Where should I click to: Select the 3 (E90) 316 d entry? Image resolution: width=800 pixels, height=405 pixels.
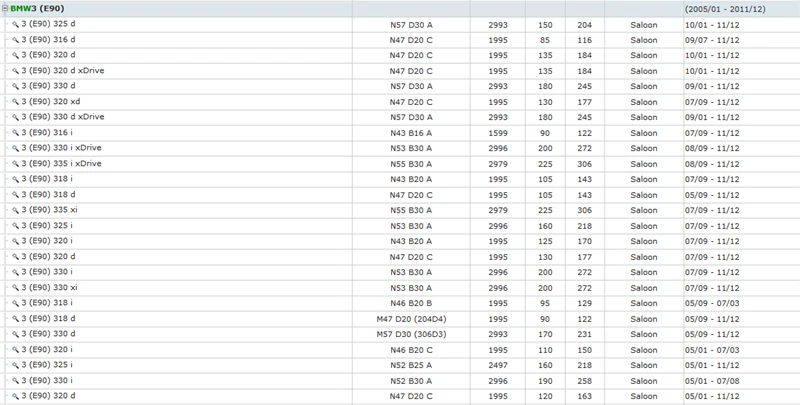pyautogui.click(x=48, y=39)
